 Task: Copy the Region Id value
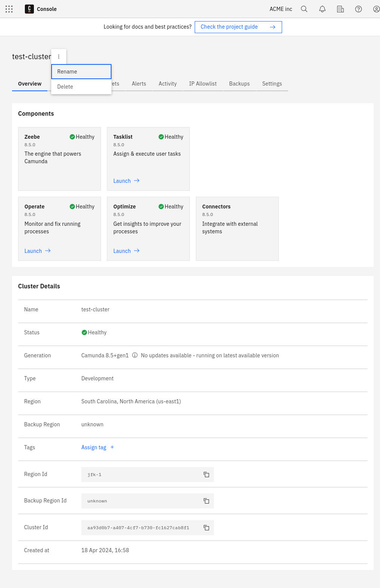click(206, 475)
